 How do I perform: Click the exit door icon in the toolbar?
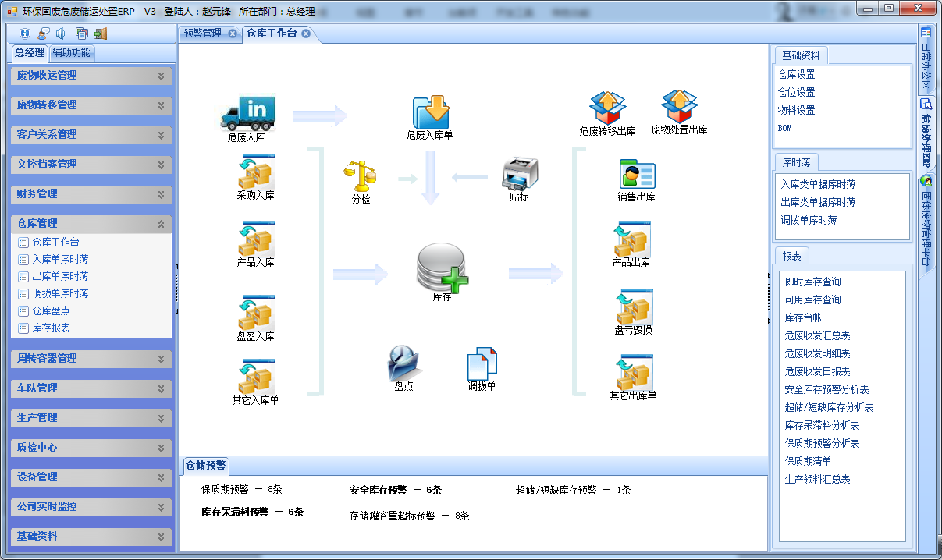100,34
